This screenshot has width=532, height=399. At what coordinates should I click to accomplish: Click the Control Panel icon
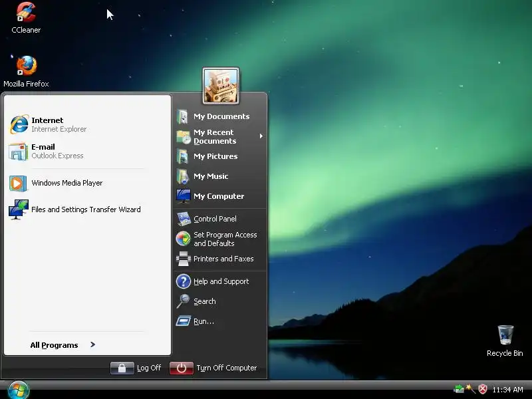(184, 219)
